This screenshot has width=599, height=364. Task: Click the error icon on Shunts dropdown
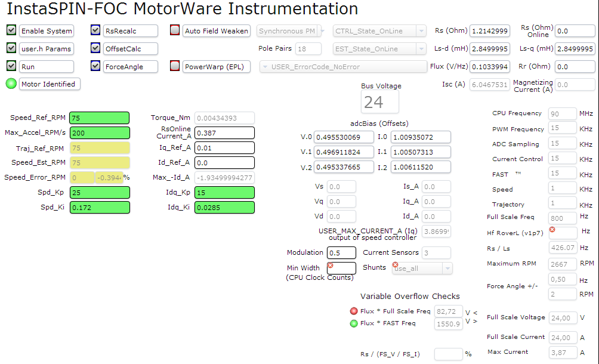[x=396, y=265]
